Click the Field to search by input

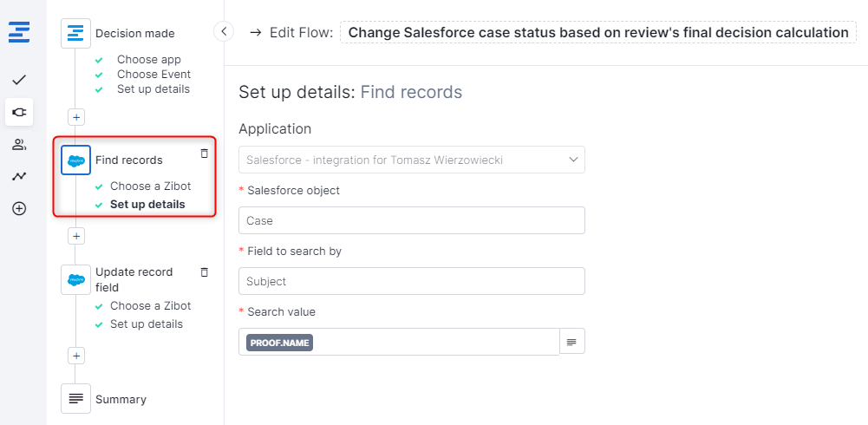(x=411, y=281)
